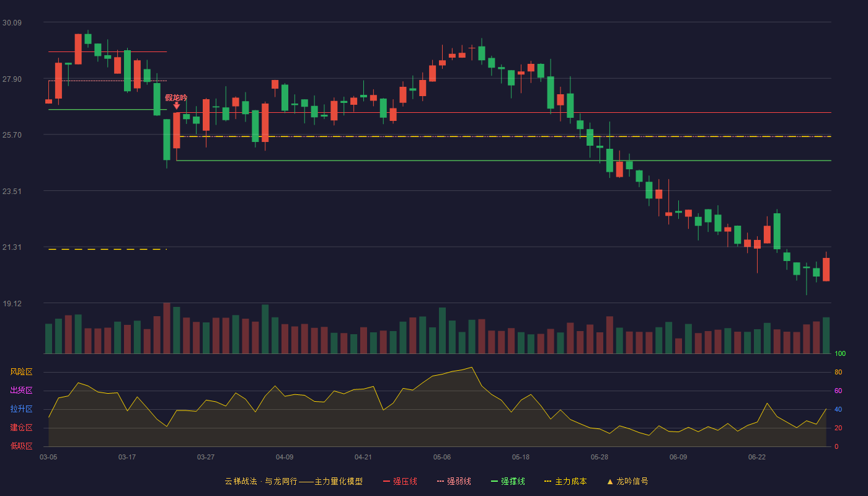Click the red 强压线 legend line icon
The image size is (868, 496).
tap(387, 481)
